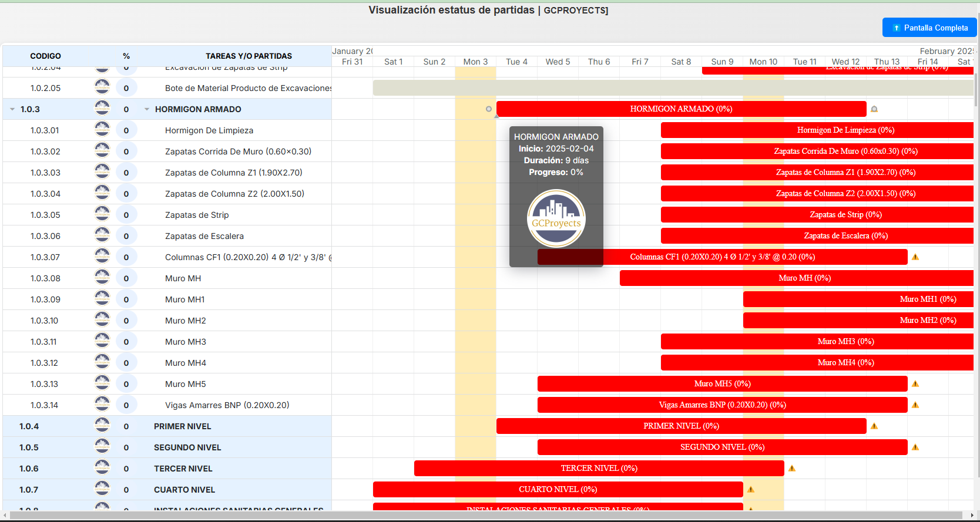Click warning icon beside Columnas CF1 bar

pyautogui.click(x=915, y=257)
